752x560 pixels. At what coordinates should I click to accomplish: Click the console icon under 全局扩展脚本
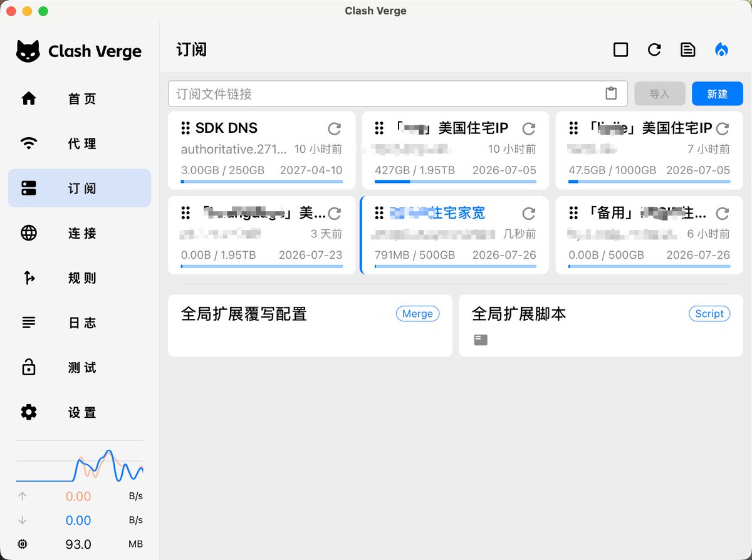point(481,340)
